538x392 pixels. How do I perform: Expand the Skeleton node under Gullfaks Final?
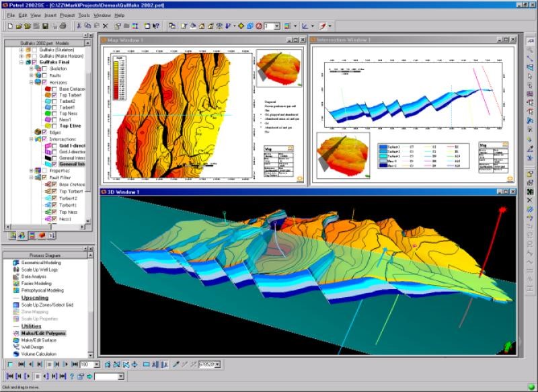(x=31, y=69)
